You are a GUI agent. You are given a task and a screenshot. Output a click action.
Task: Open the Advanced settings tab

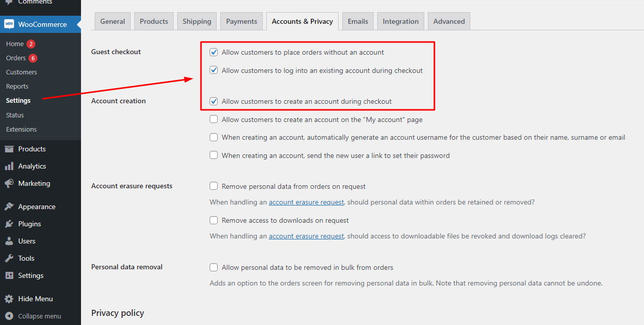point(449,21)
